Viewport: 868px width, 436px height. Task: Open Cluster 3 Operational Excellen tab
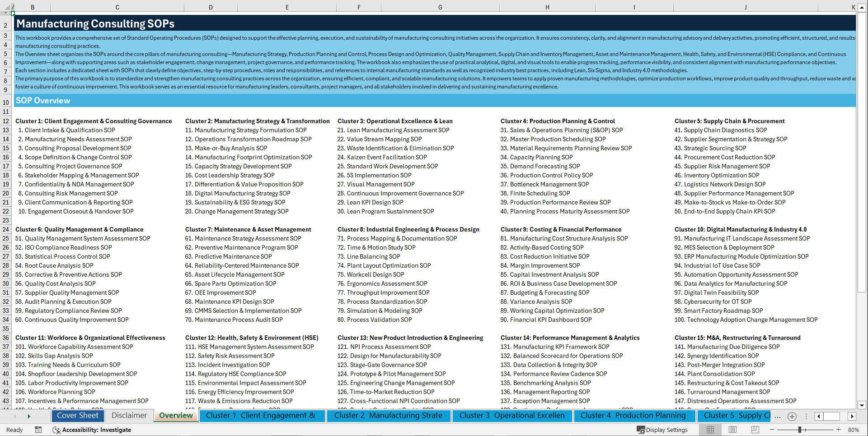[512, 416]
